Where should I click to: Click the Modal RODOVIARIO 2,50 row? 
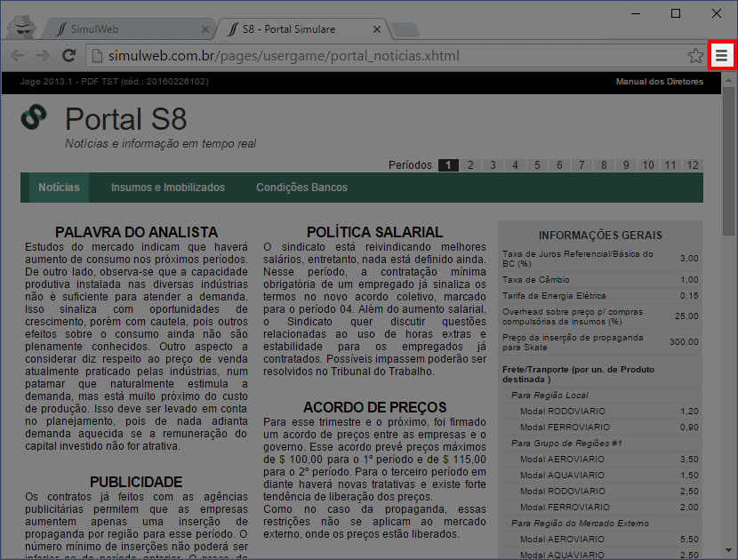pyautogui.click(x=600, y=492)
